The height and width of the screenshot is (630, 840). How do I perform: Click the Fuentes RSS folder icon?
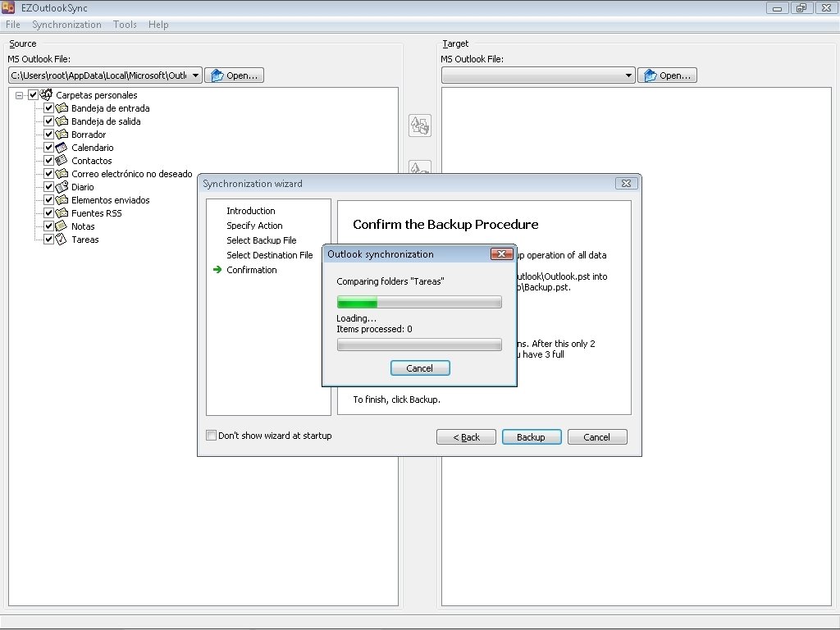click(62, 213)
